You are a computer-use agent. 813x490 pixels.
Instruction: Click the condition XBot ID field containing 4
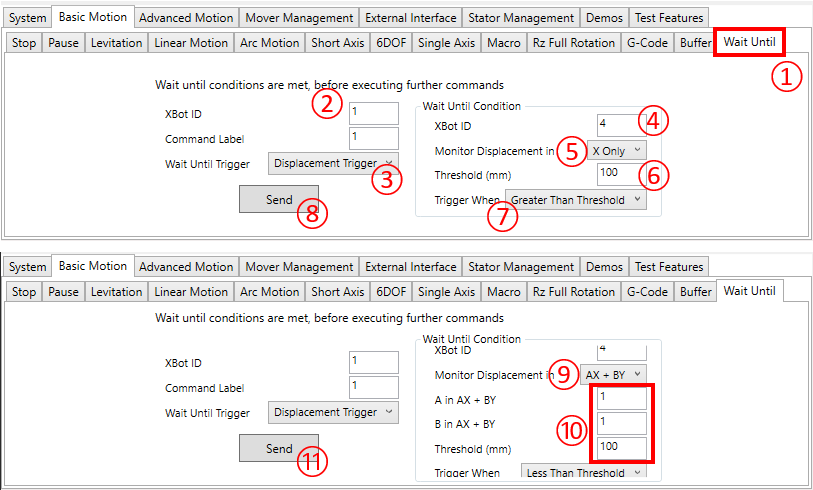tap(620, 126)
